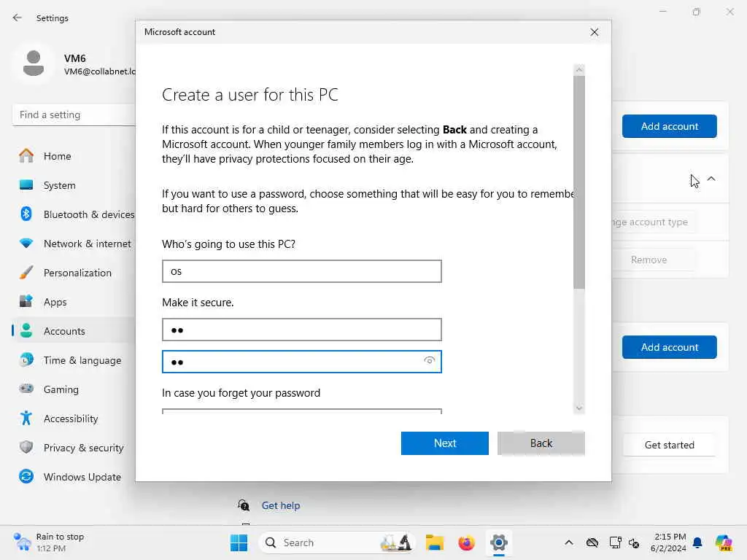Click Settings gear in taskbar

click(498, 542)
